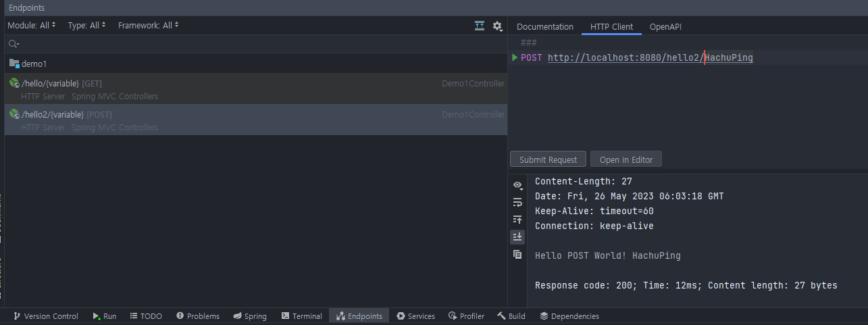Toggle the response view eye icon
868x325 pixels.
tap(517, 185)
